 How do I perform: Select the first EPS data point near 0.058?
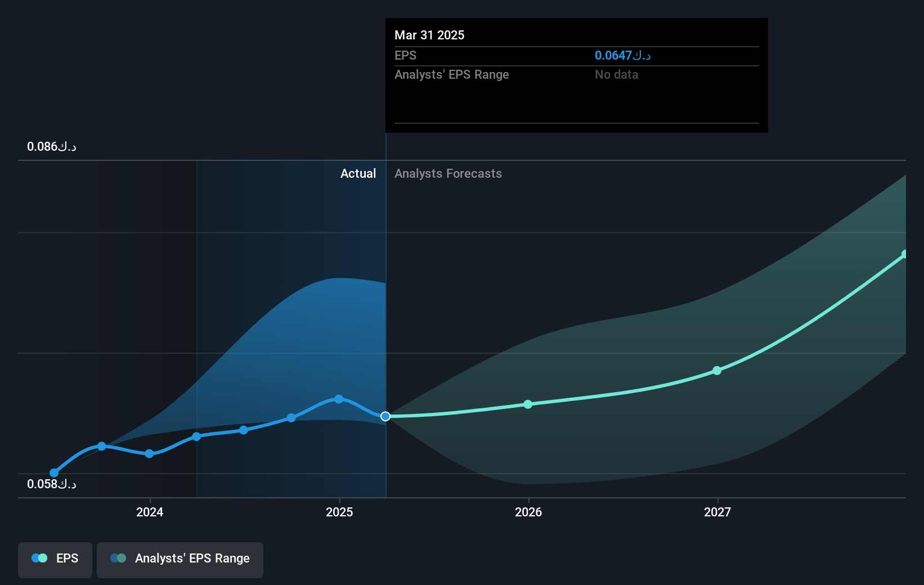point(54,473)
